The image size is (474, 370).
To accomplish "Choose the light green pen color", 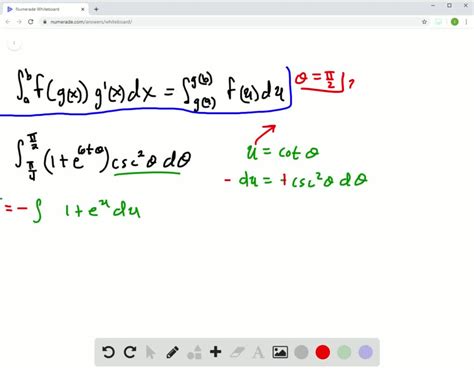I will coord(344,352).
